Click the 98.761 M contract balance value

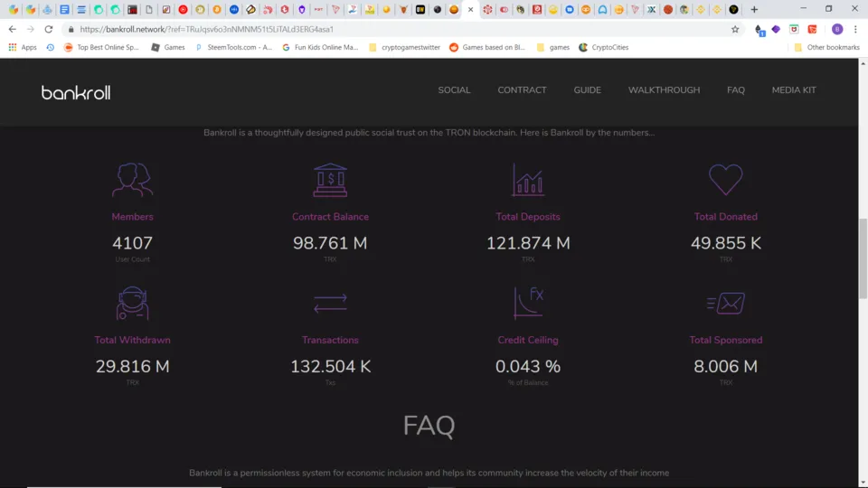330,243
